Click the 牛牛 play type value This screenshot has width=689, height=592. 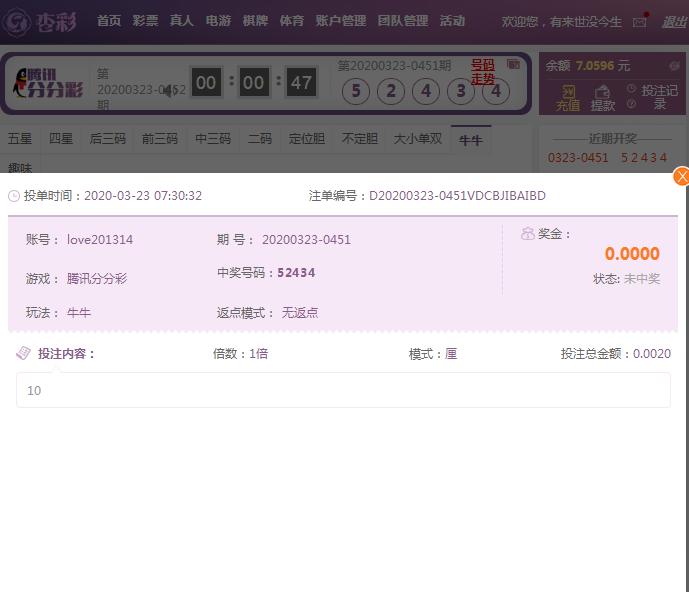(x=79, y=312)
